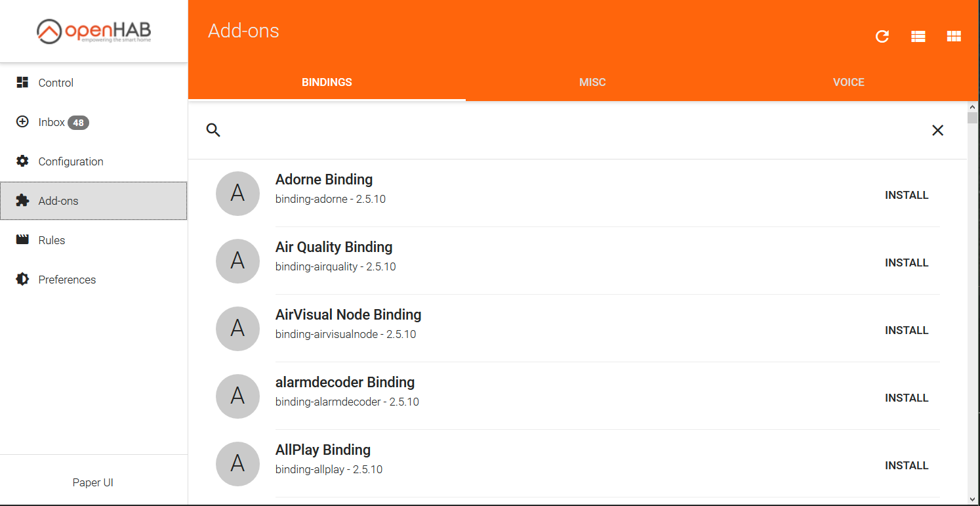Screen dimensions: 980x506
Task: Refresh the add-ons list
Action: pos(882,37)
